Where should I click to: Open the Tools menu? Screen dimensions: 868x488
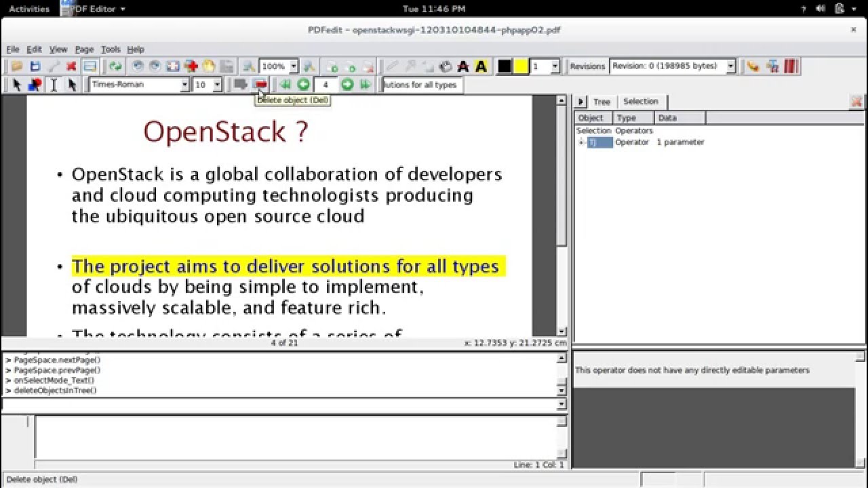pyautogui.click(x=111, y=49)
